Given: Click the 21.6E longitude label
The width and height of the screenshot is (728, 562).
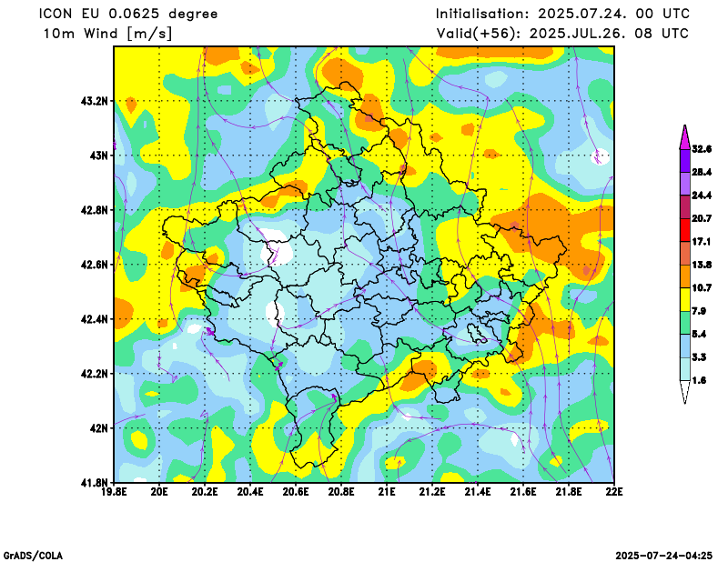Looking at the screenshot, I should tap(523, 491).
